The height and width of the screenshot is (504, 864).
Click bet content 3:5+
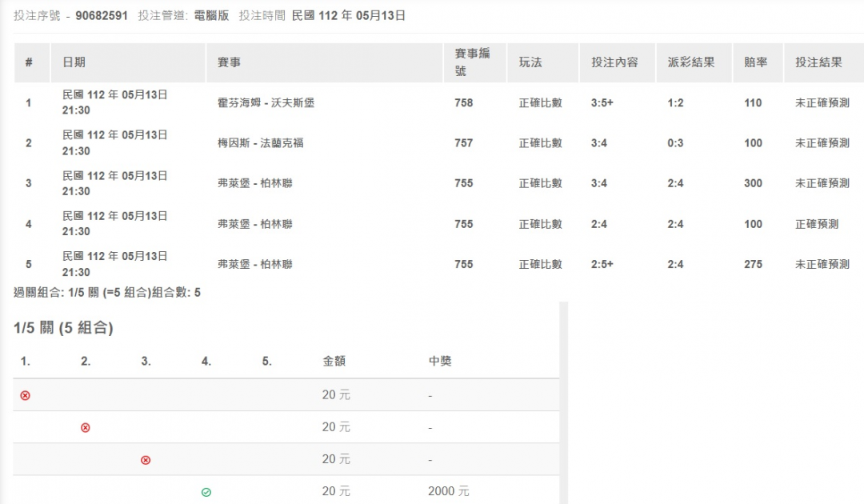(602, 103)
